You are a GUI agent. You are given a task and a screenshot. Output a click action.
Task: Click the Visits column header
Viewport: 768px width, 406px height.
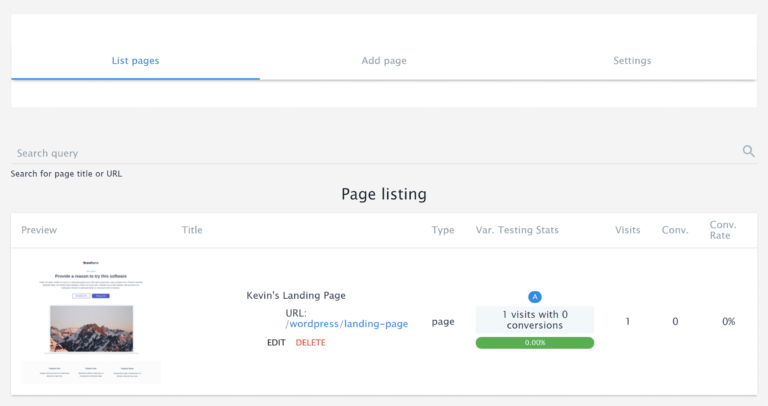pos(627,230)
